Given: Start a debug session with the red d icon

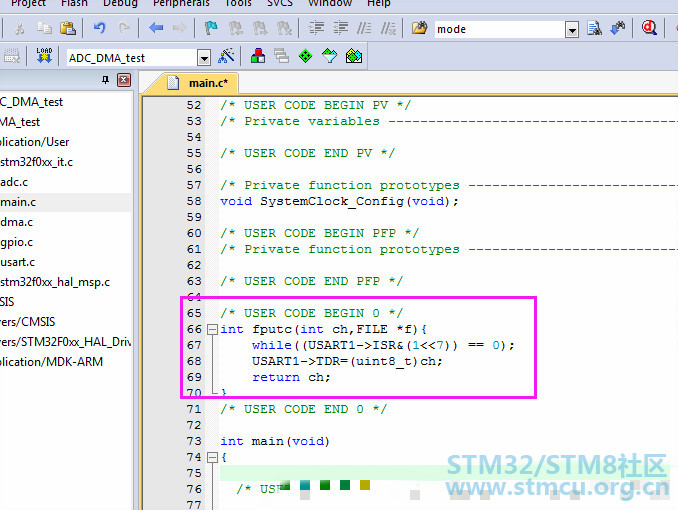Looking at the screenshot, I should (649, 29).
